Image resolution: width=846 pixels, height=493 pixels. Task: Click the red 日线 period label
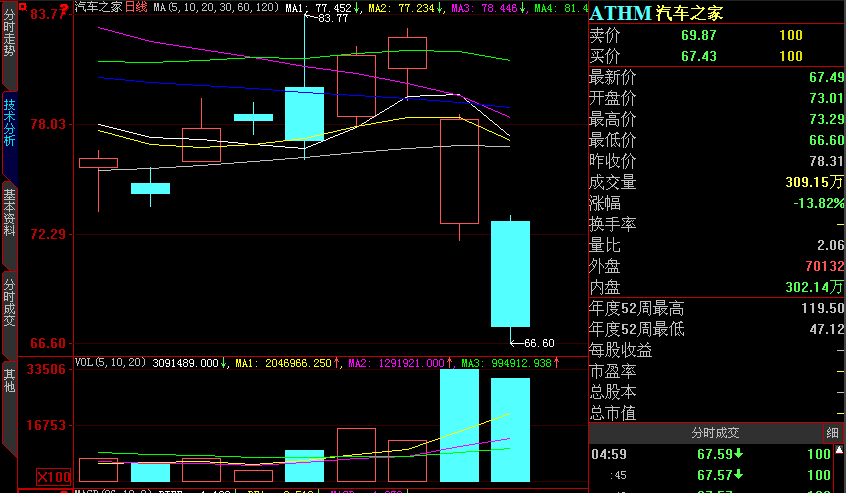click(x=136, y=7)
